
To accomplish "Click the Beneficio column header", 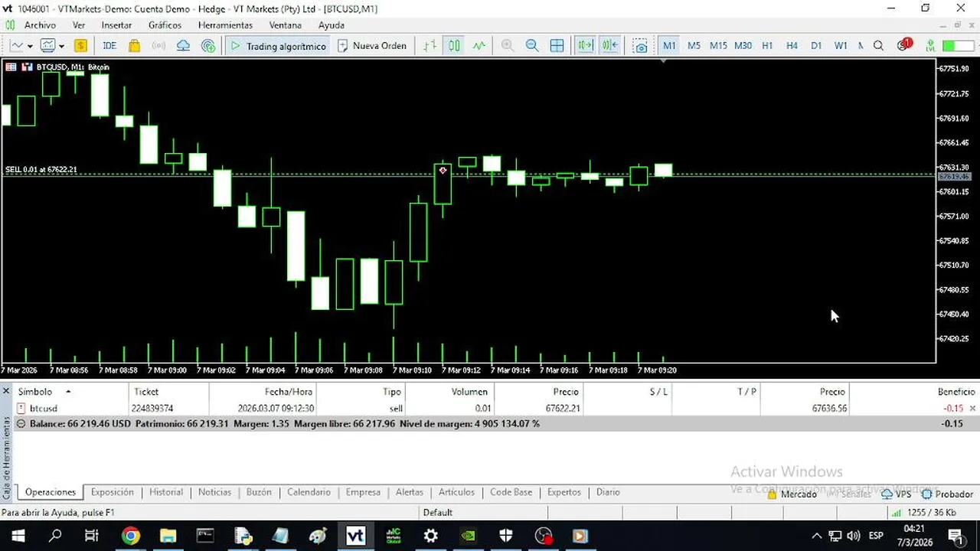I will coord(955,392).
